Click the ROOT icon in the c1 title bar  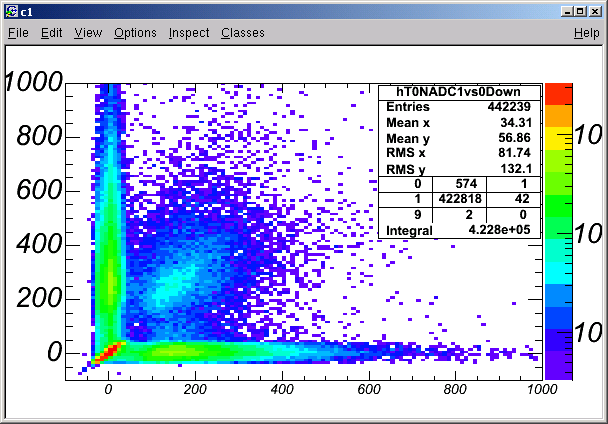(x=12, y=12)
